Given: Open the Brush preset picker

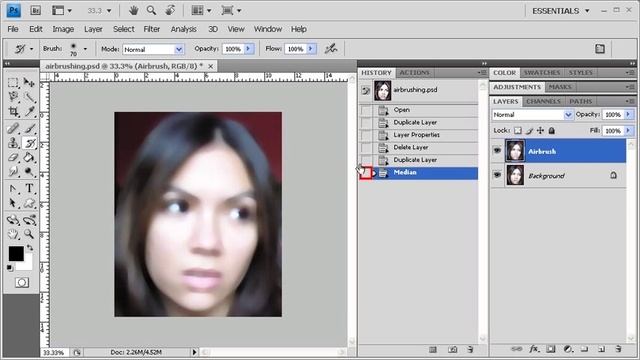Looking at the screenshot, I should [85, 49].
